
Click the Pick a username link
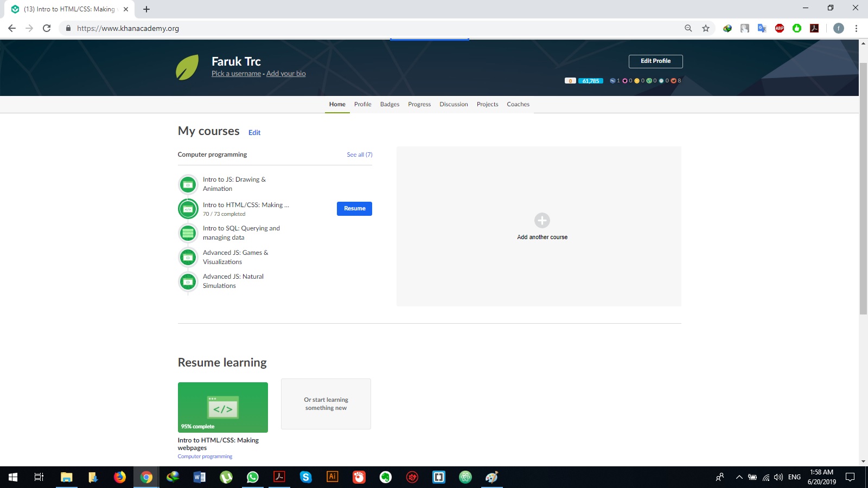pyautogui.click(x=236, y=74)
